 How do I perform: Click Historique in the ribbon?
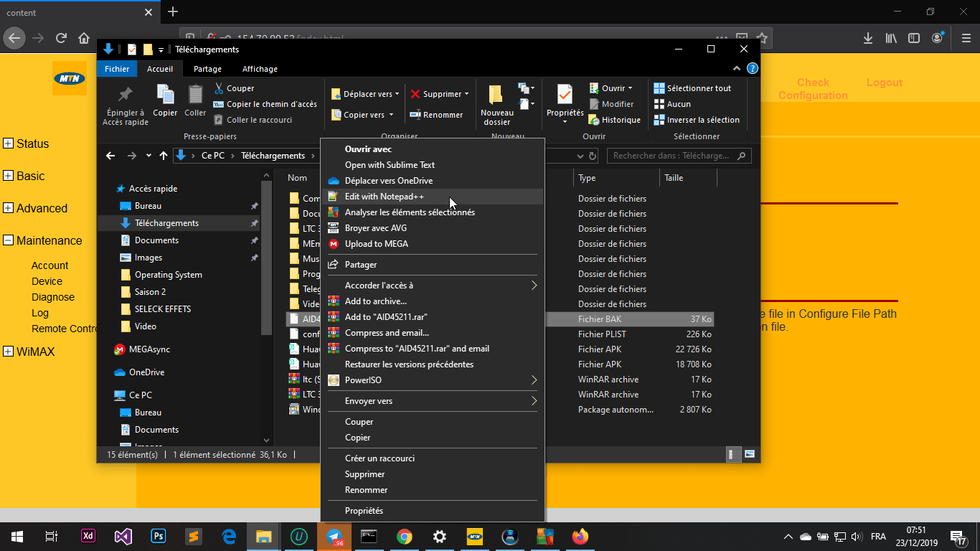614,120
